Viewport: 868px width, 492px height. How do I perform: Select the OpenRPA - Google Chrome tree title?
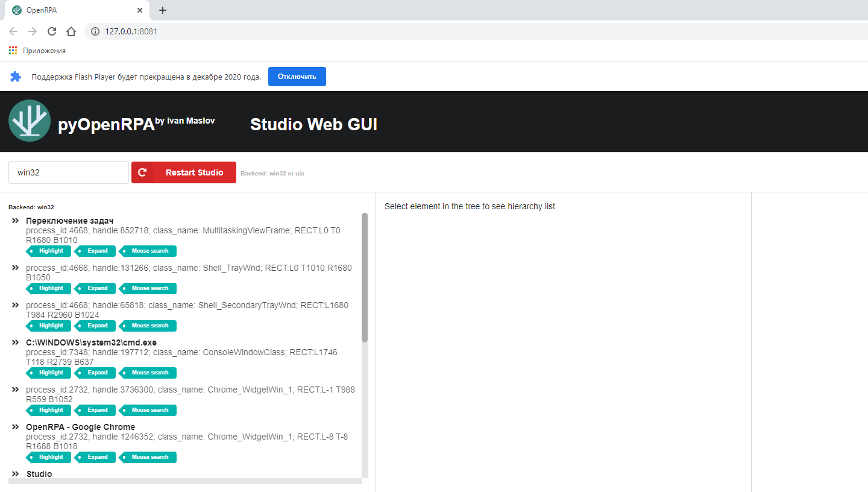pyautogui.click(x=80, y=427)
